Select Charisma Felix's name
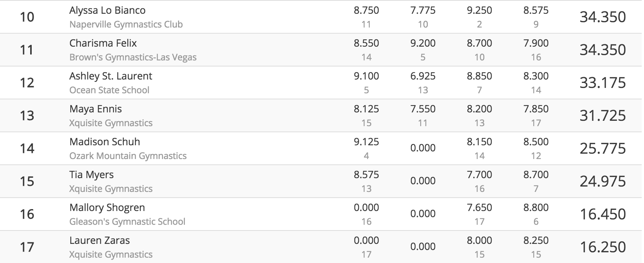 point(103,43)
